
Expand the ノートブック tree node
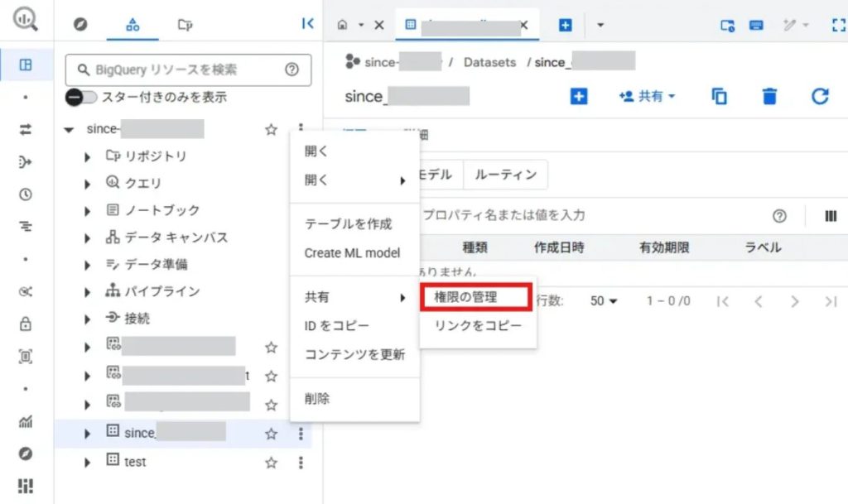coord(87,211)
